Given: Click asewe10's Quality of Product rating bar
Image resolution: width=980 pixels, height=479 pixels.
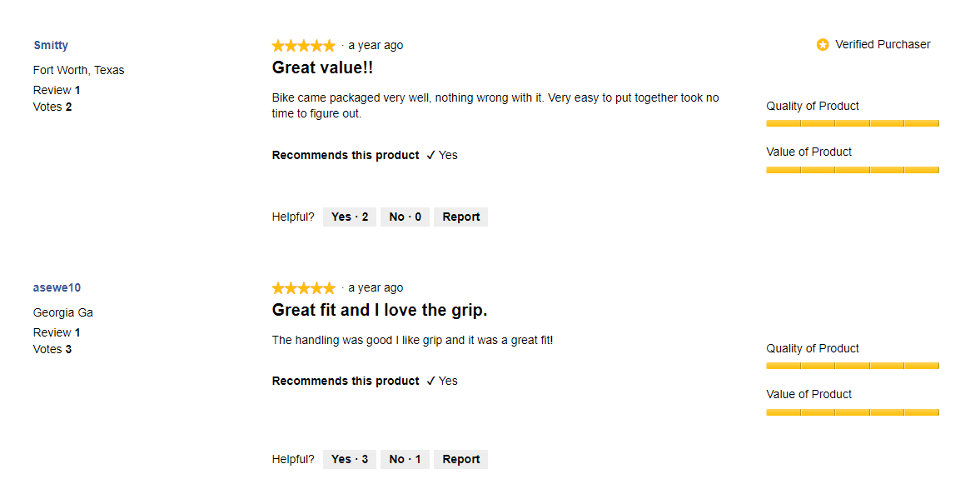Looking at the screenshot, I should (x=853, y=366).
